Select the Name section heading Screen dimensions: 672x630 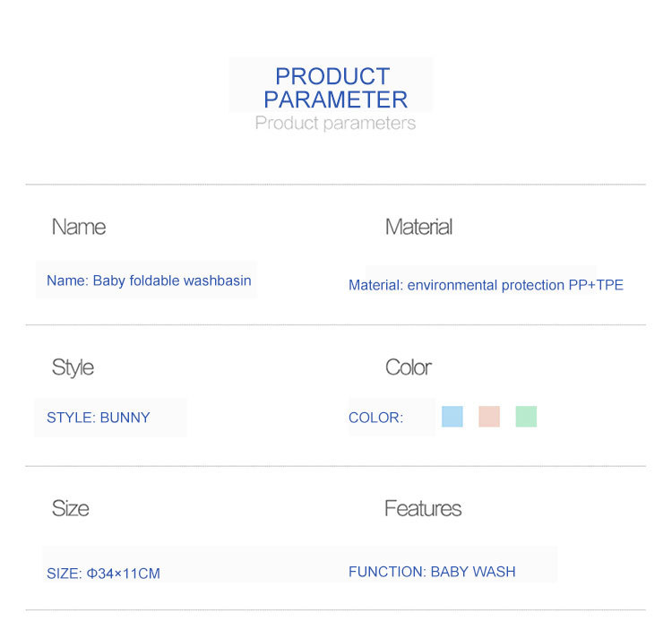coord(79,227)
